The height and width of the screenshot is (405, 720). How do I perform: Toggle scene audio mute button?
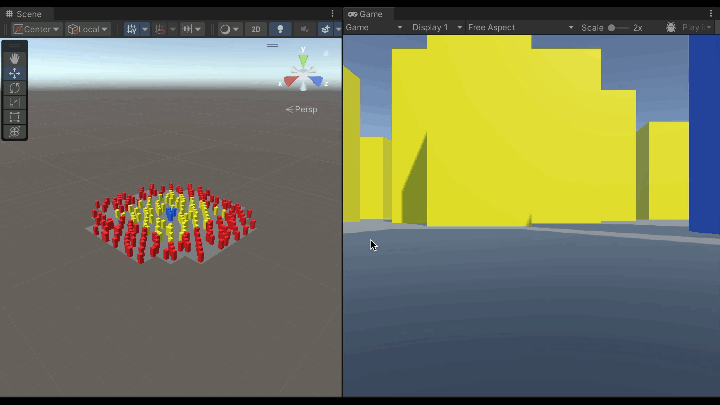tap(304, 29)
